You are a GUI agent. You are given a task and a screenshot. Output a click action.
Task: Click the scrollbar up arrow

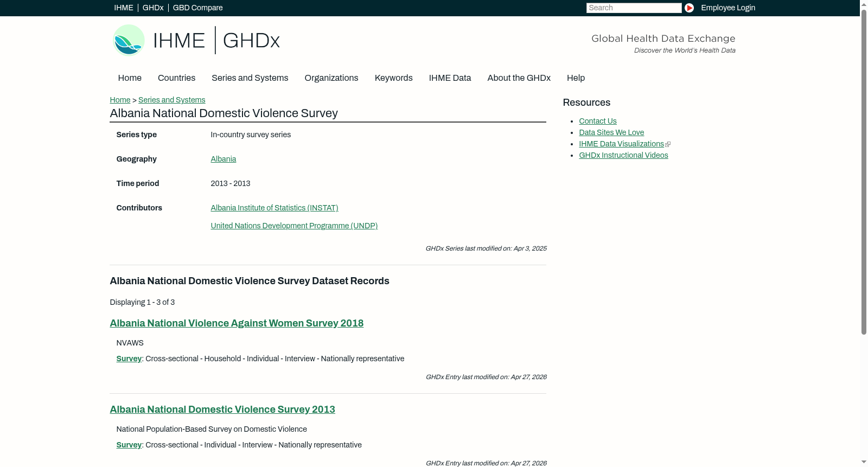[864, 4]
